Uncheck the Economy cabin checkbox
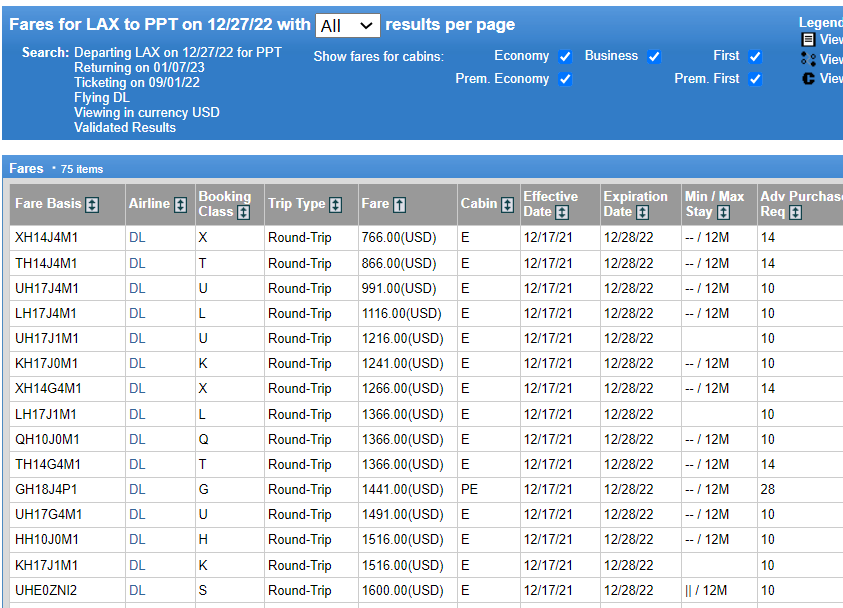The image size is (843, 608). click(x=565, y=56)
